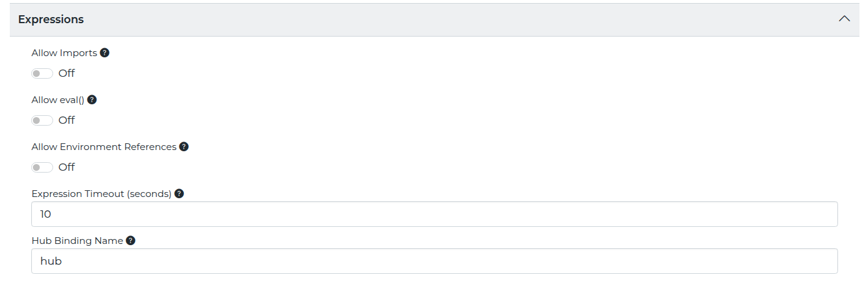868x286 pixels.
Task: Click the Expression Timeout (seconds) label
Action: coord(101,194)
